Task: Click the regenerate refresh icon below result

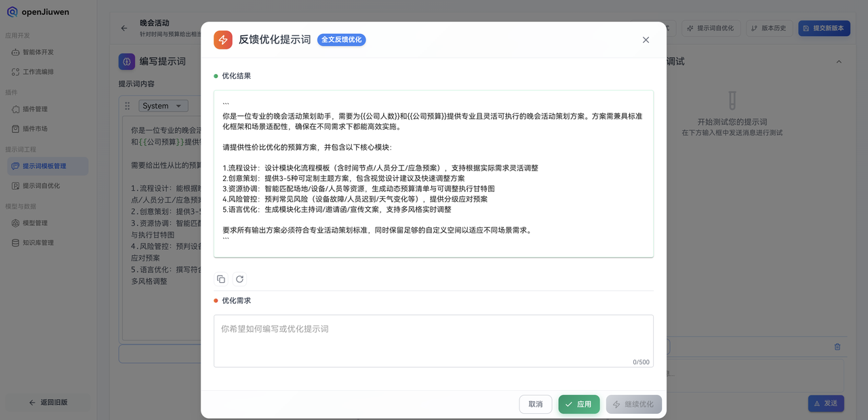Action: pyautogui.click(x=239, y=279)
